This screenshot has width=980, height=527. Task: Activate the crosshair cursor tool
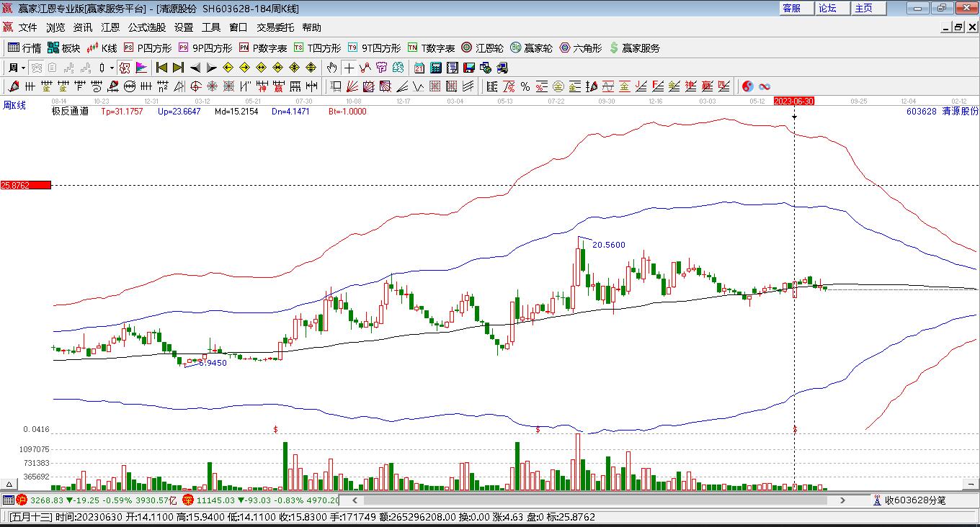coord(349,68)
